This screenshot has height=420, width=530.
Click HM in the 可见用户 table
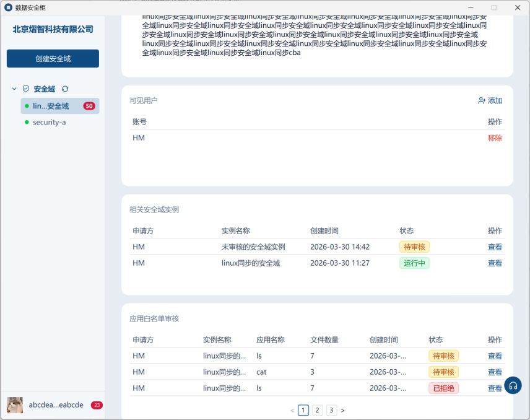pyautogui.click(x=139, y=138)
